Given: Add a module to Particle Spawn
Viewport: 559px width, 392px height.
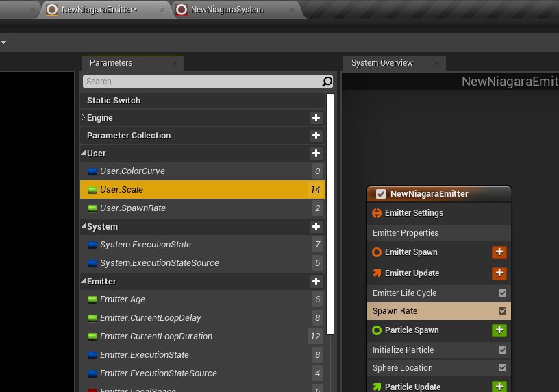Looking at the screenshot, I should 499,330.
